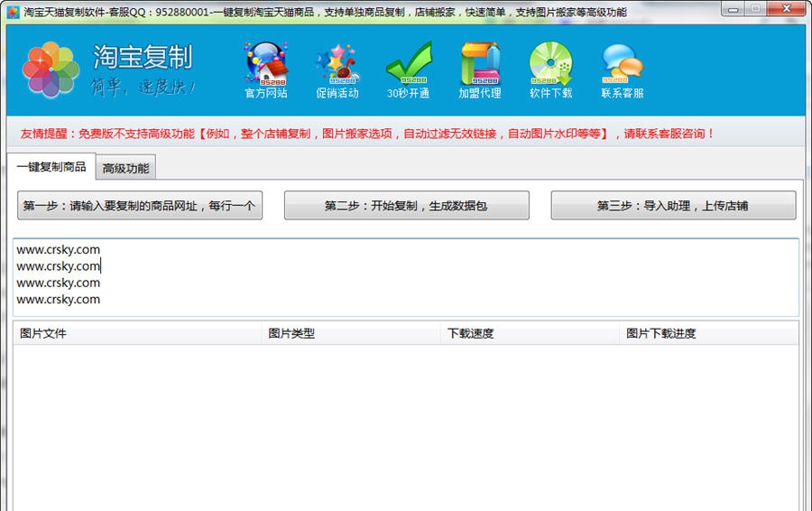Sort by 图片文件 column header

click(138, 333)
